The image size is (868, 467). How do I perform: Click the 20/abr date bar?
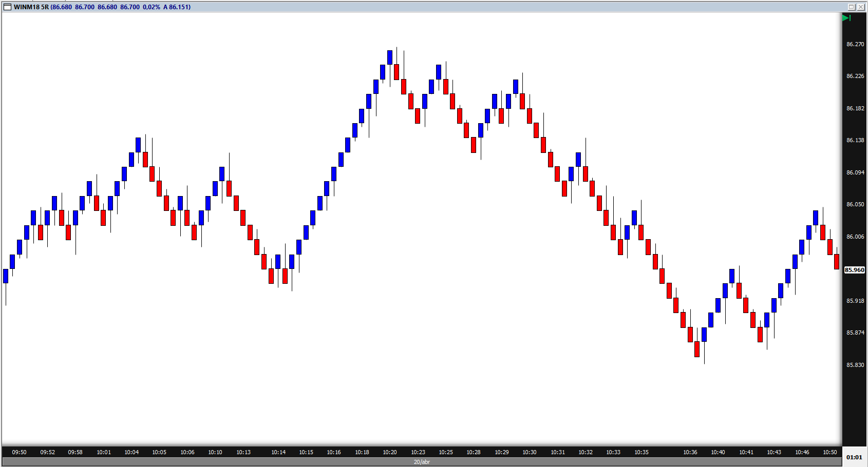pyautogui.click(x=422, y=462)
